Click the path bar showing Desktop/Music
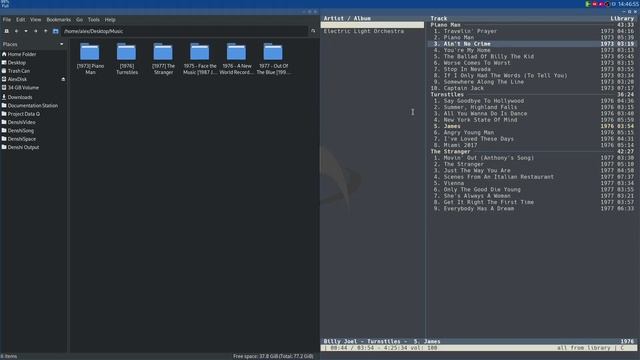The image size is (640, 360). point(184,31)
